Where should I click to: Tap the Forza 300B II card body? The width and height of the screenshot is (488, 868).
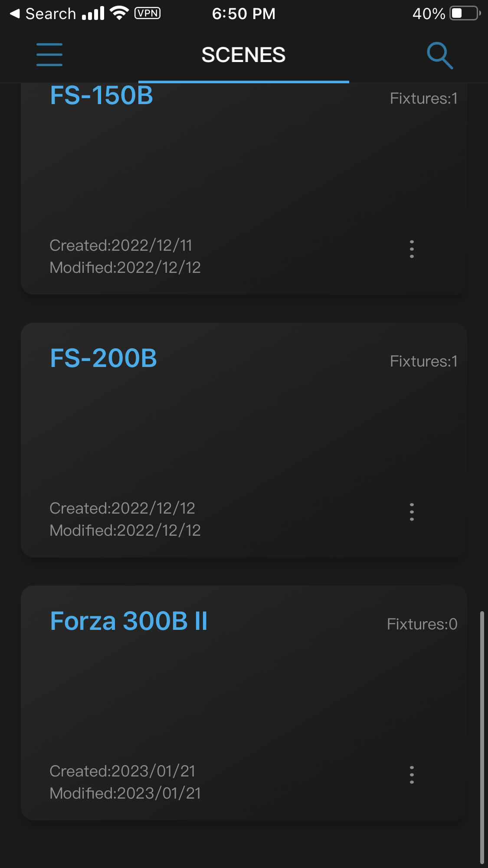(x=243, y=698)
